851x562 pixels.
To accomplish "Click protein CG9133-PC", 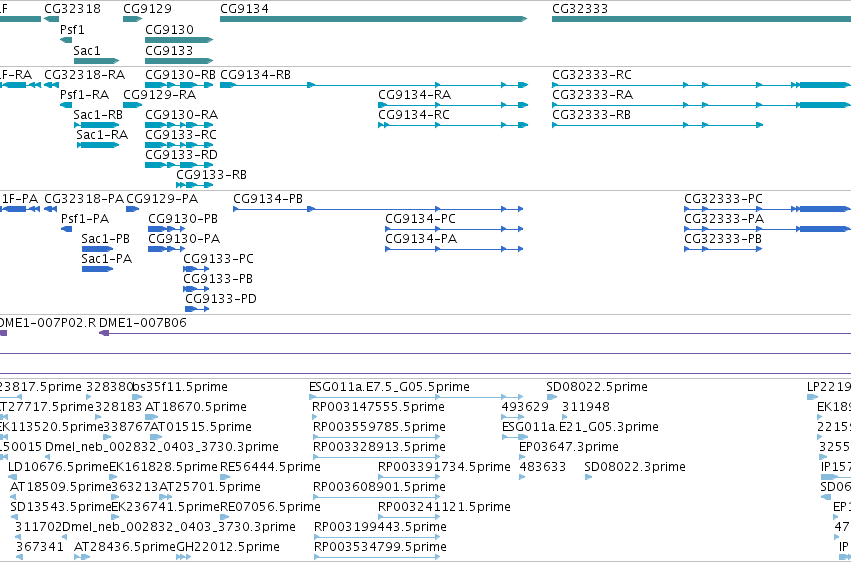I will coord(196,269).
